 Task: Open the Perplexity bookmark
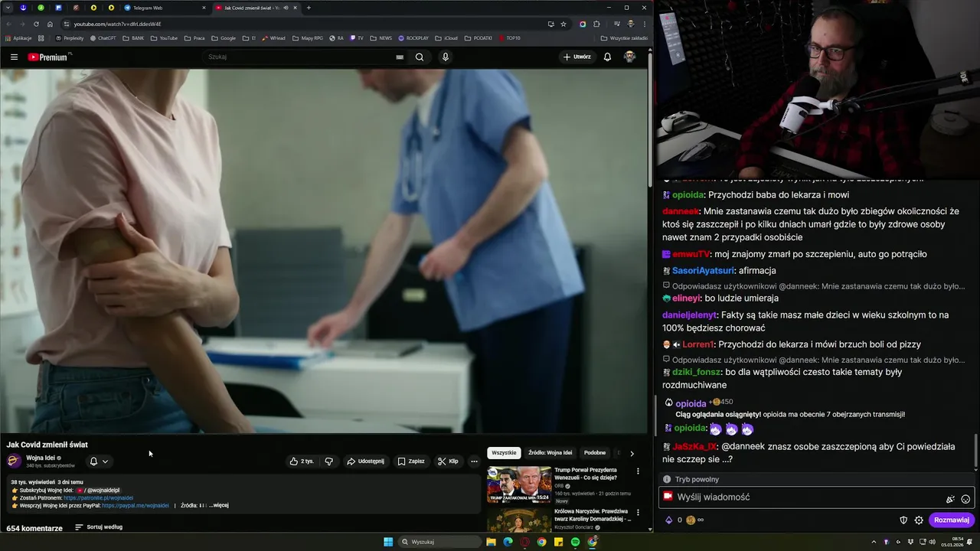(x=70, y=37)
